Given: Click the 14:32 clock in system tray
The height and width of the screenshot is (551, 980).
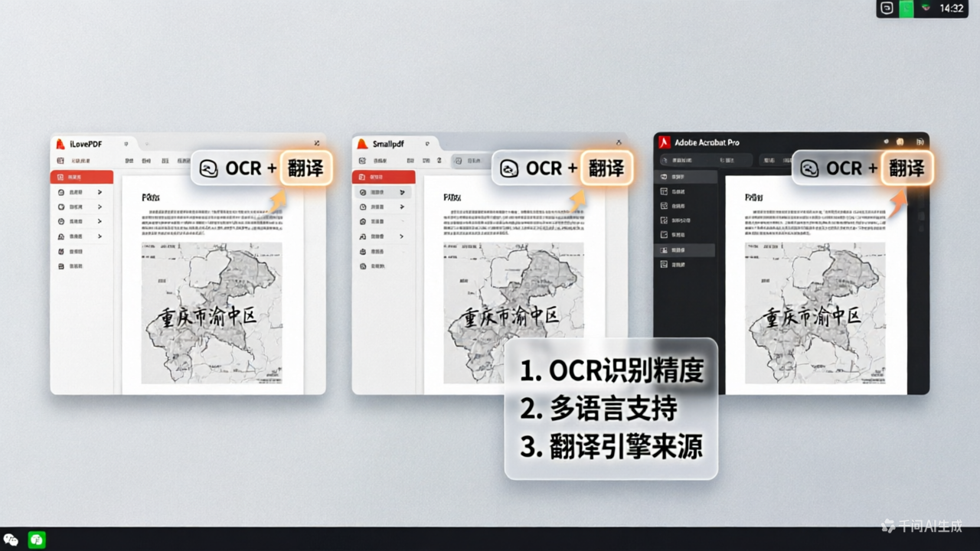Looking at the screenshot, I should point(952,8).
